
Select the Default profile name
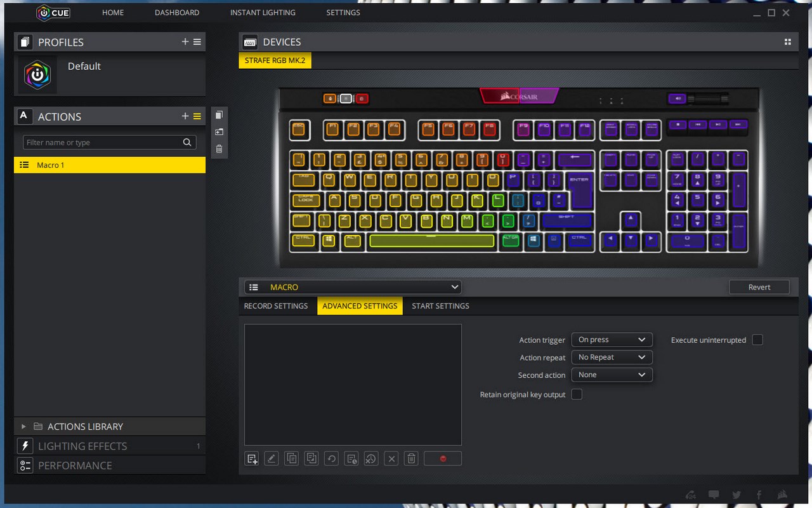84,66
